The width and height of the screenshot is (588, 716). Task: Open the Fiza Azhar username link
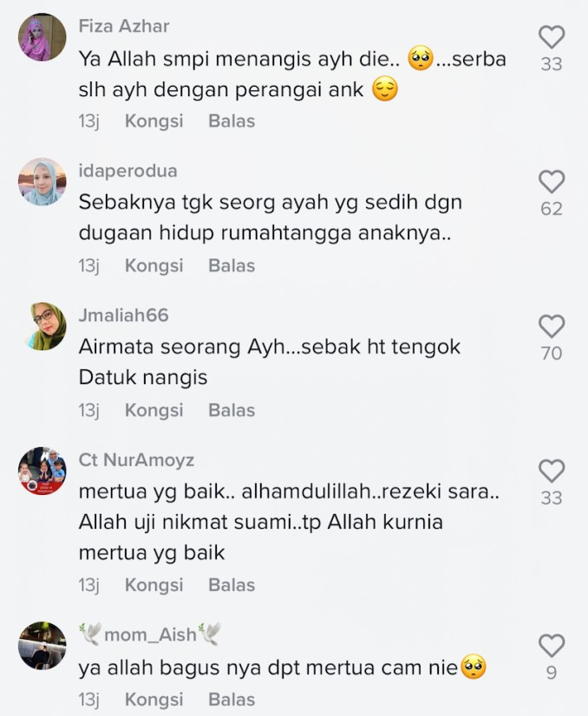tap(124, 26)
